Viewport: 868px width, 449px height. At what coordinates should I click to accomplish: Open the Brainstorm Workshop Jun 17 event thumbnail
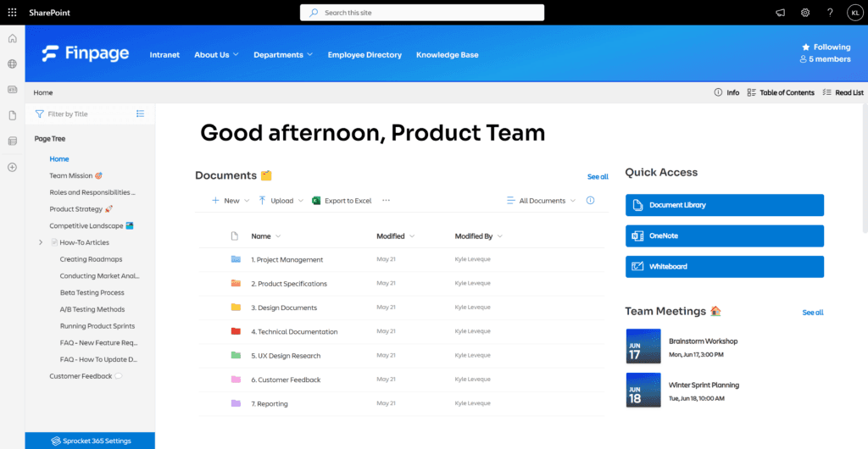tap(643, 346)
